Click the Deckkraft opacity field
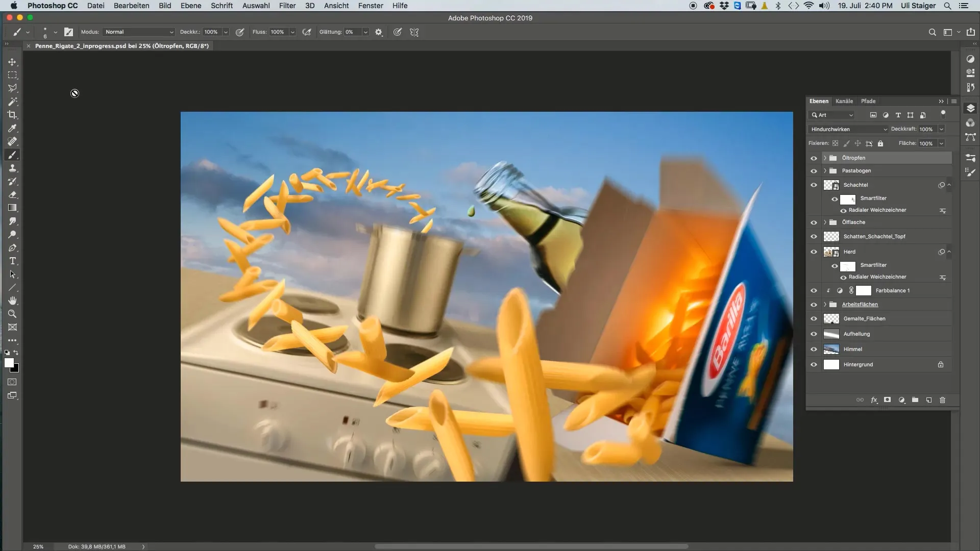980x551 pixels. click(x=926, y=129)
